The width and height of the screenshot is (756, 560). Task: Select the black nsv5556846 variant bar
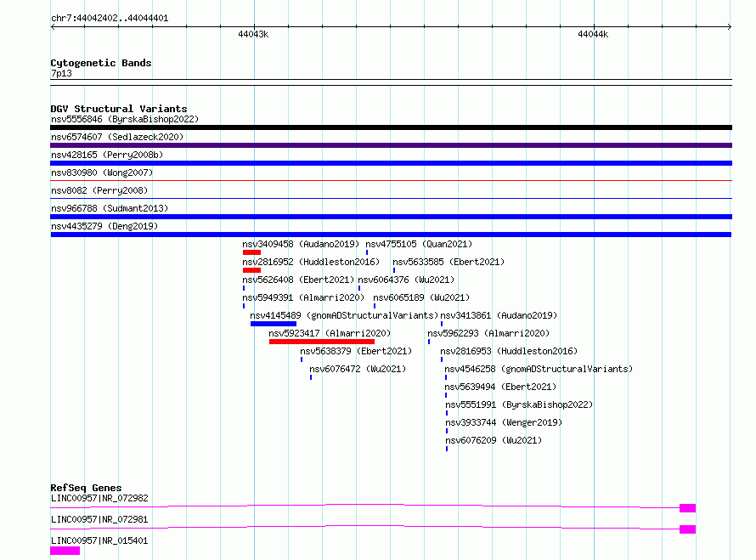tap(391, 127)
